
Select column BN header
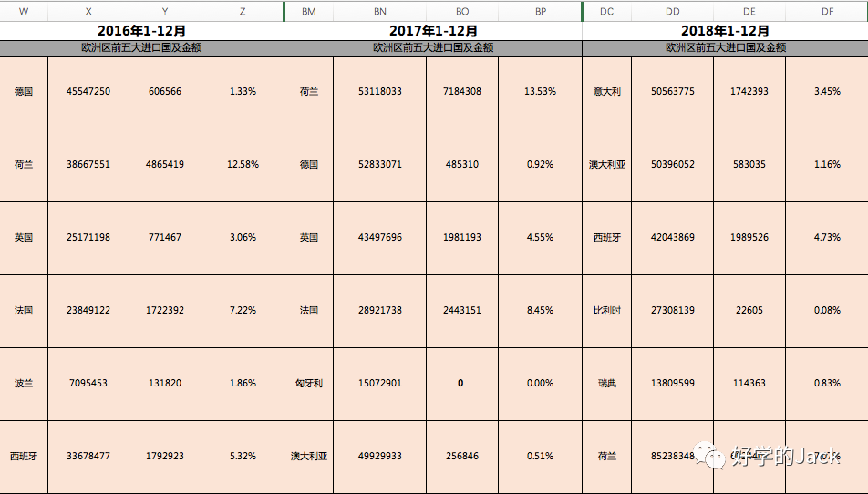[379, 11]
